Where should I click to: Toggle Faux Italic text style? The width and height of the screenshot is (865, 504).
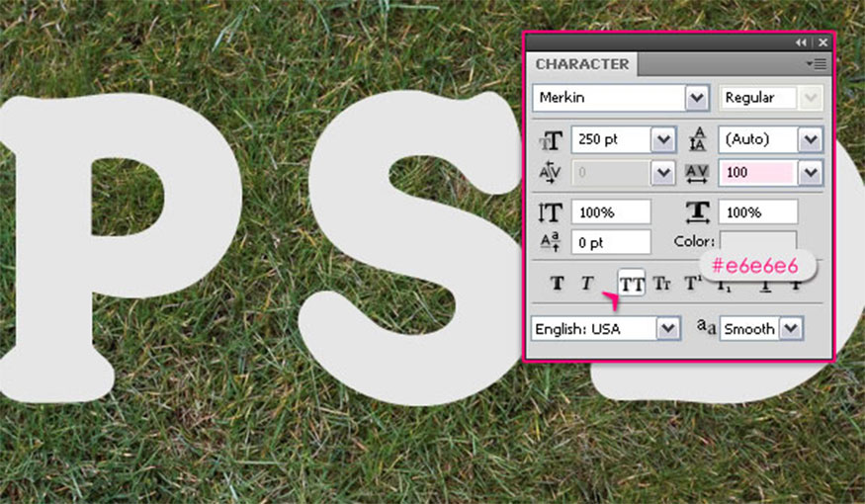point(587,284)
